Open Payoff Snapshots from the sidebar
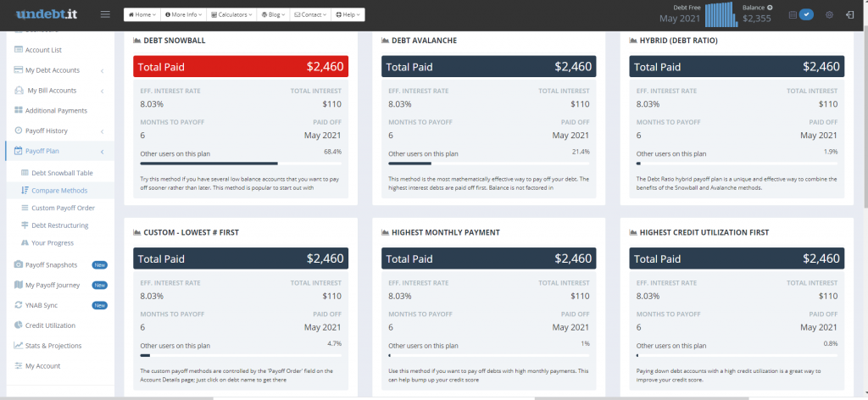Viewport: 868px width, 400px height. coord(52,264)
